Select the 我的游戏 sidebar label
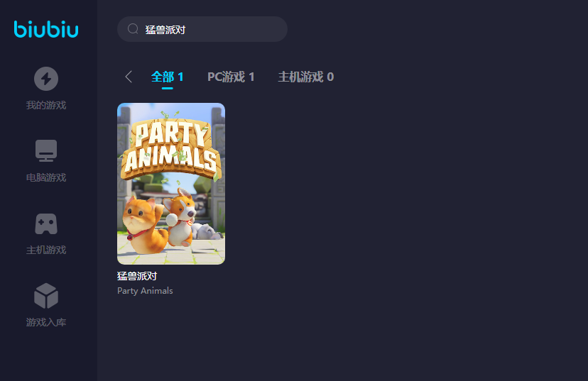This screenshot has width=588, height=381. (46, 105)
